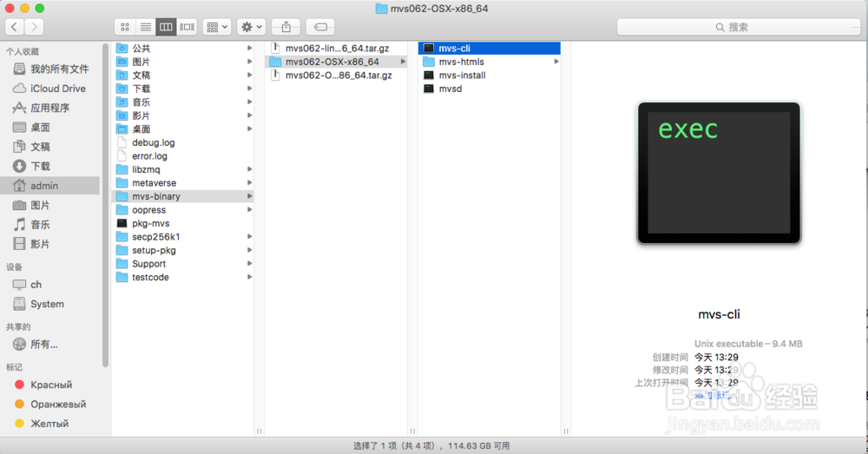Open All My Files in sidebar
Screen dimensions: 868x454
pos(50,69)
